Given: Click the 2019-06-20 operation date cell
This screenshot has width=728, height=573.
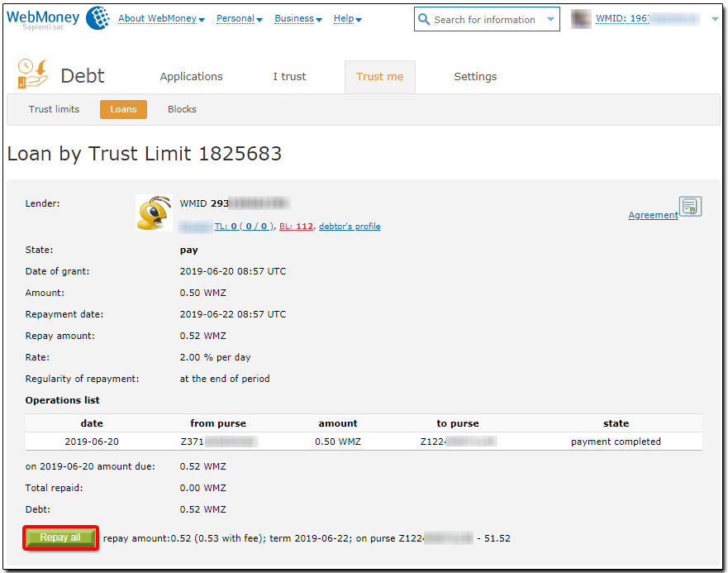Looking at the screenshot, I should (92, 442).
